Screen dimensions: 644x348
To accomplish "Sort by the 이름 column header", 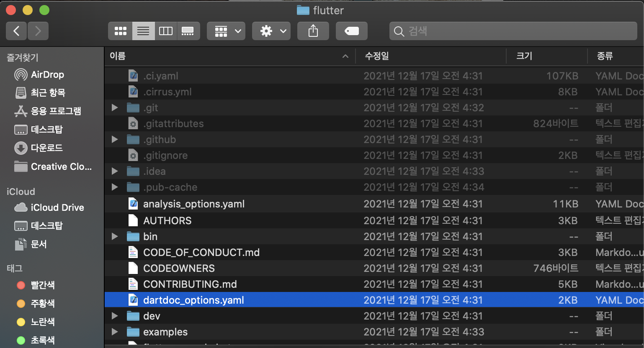I will coord(229,56).
